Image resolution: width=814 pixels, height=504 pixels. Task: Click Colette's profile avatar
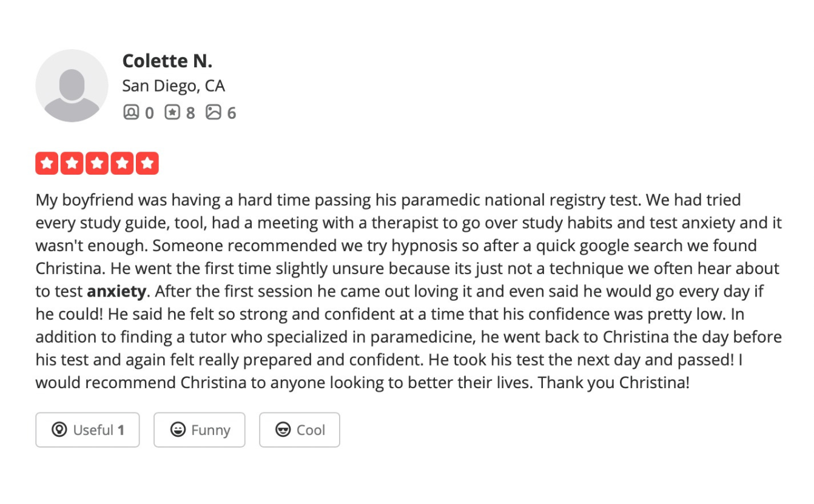[72, 85]
